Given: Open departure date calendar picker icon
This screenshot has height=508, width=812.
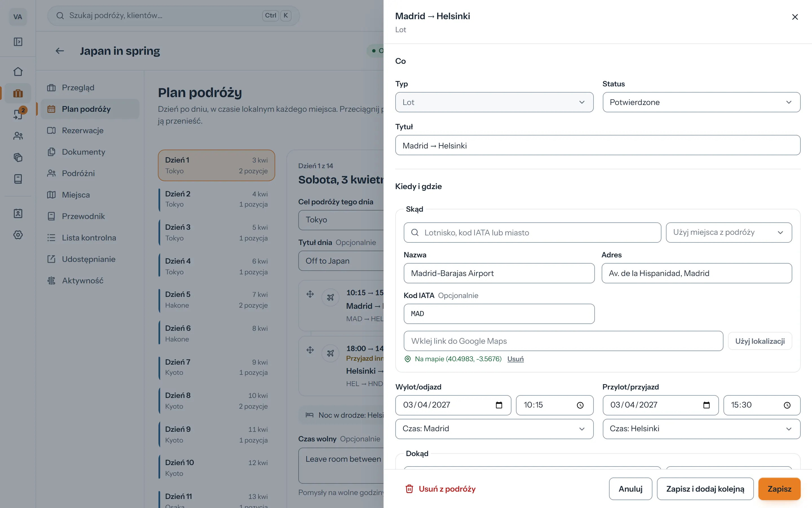Looking at the screenshot, I should [x=499, y=405].
